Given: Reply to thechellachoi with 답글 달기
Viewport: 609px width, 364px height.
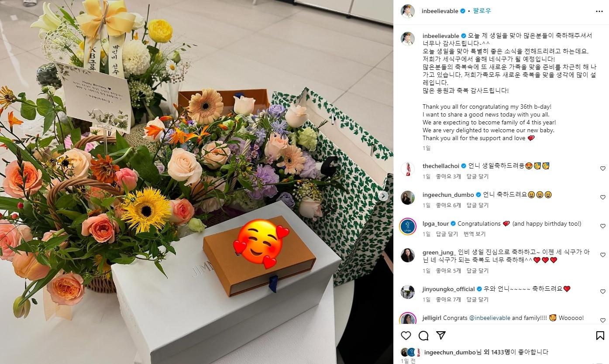Looking at the screenshot, I should [x=478, y=176].
